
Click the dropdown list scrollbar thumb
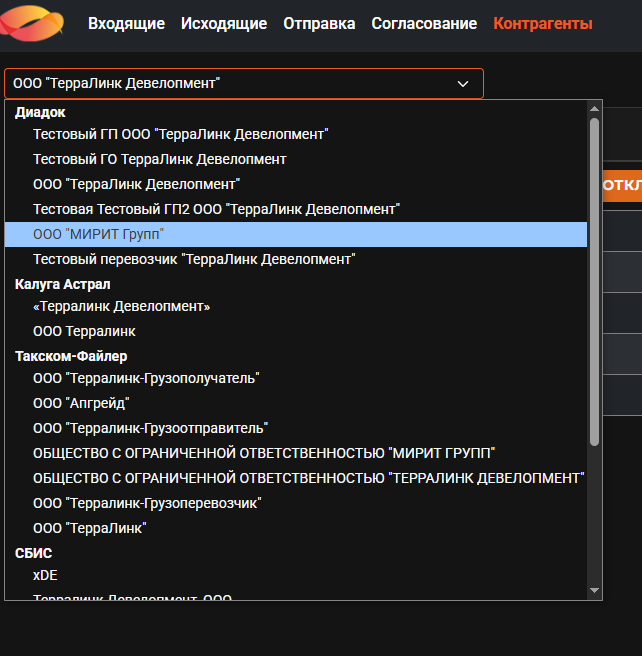[594, 282]
